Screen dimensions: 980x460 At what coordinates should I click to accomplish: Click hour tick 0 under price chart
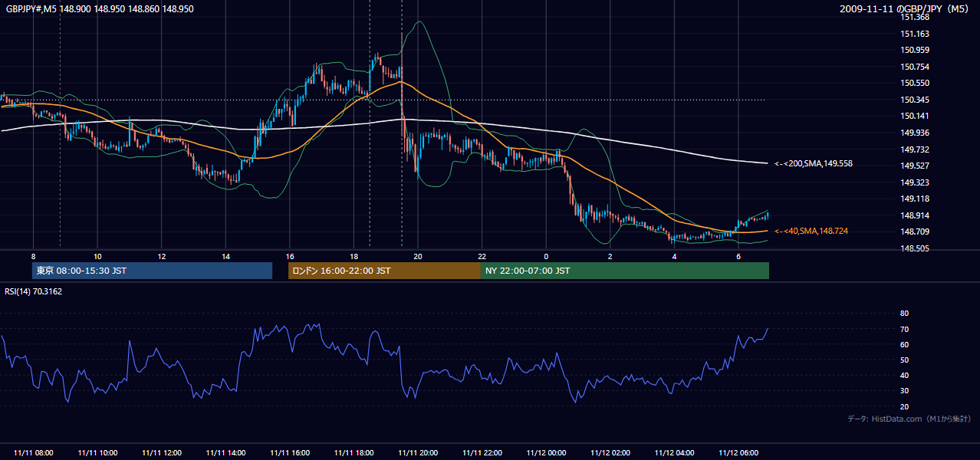[546, 256]
